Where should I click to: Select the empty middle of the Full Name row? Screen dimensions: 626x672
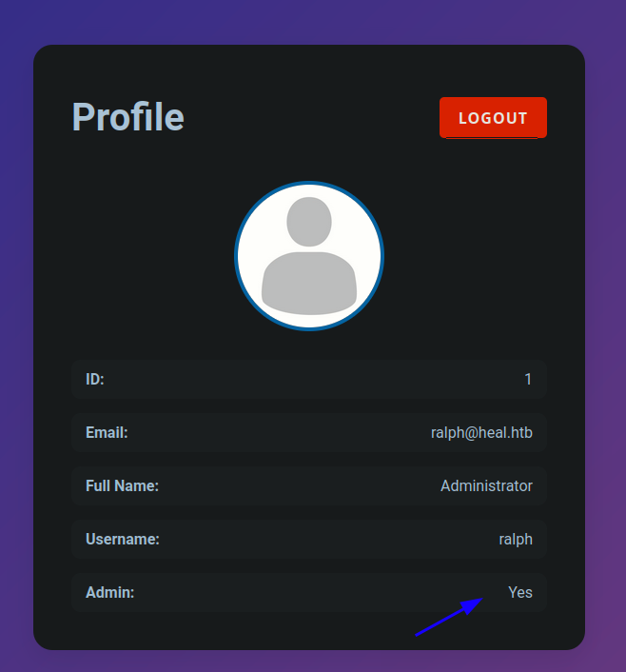(300, 485)
